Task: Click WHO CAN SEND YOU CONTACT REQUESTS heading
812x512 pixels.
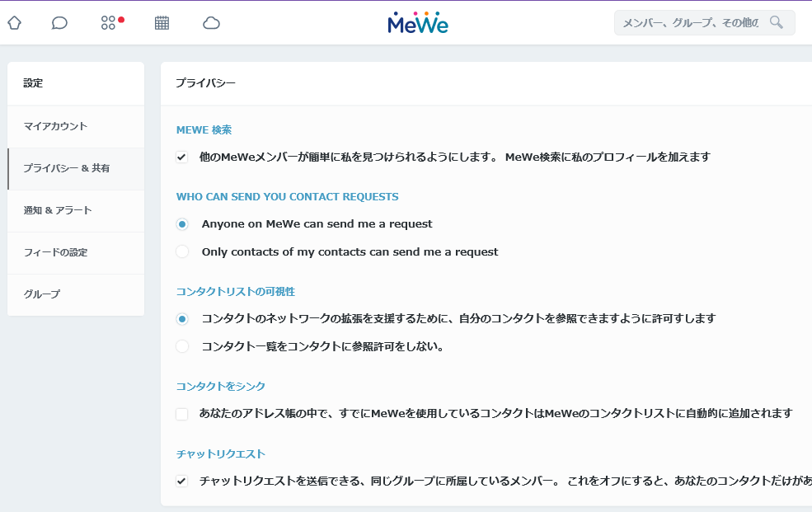Action: click(x=288, y=197)
